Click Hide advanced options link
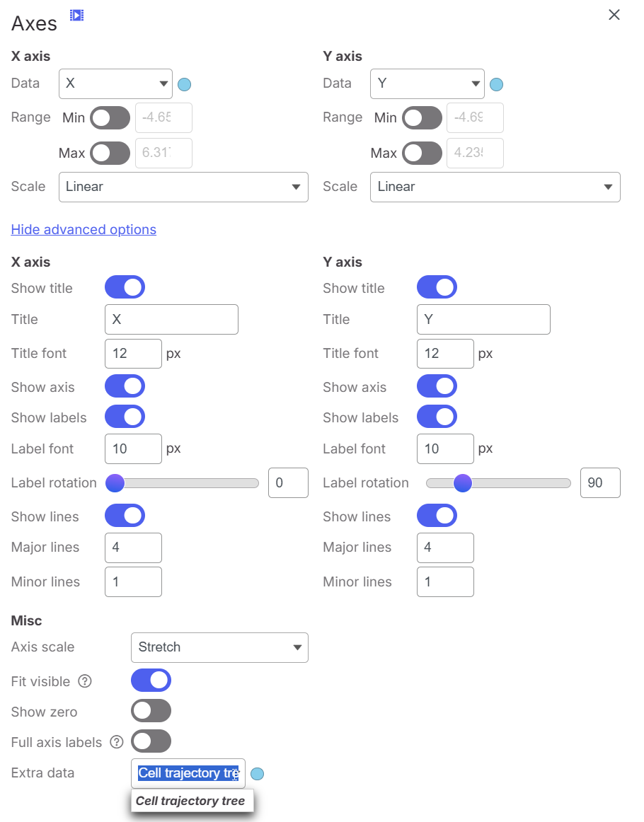Image resolution: width=644 pixels, height=822 pixels. (84, 230)
